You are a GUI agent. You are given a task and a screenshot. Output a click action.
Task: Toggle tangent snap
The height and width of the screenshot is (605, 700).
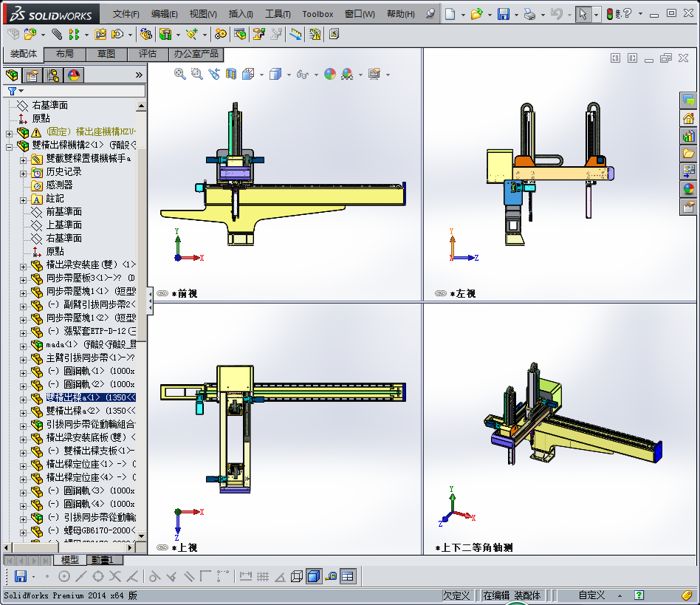tap(154, 576)
